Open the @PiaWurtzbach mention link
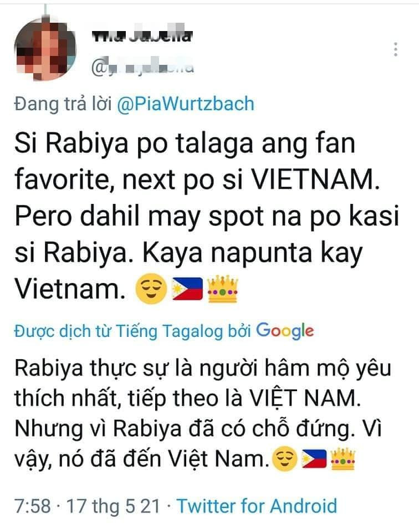The height and width of the screenshot is (532, 419). (186, 104)
